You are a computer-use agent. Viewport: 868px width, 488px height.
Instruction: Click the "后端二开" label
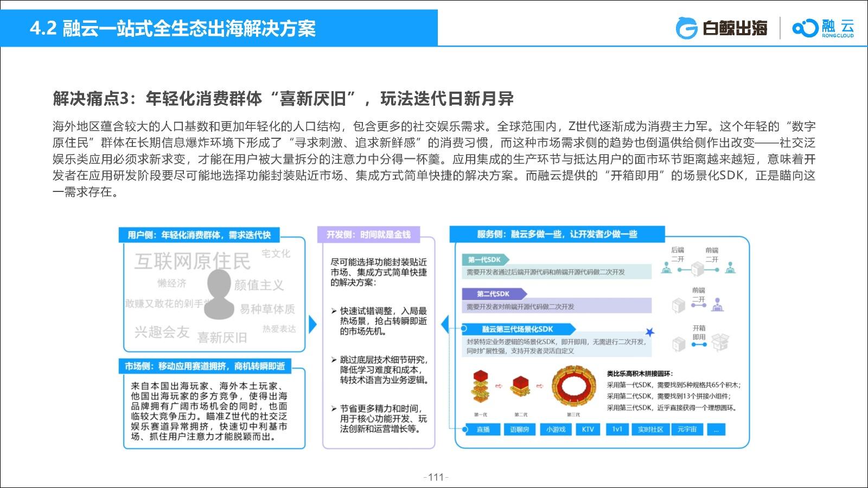click(678, 254)
